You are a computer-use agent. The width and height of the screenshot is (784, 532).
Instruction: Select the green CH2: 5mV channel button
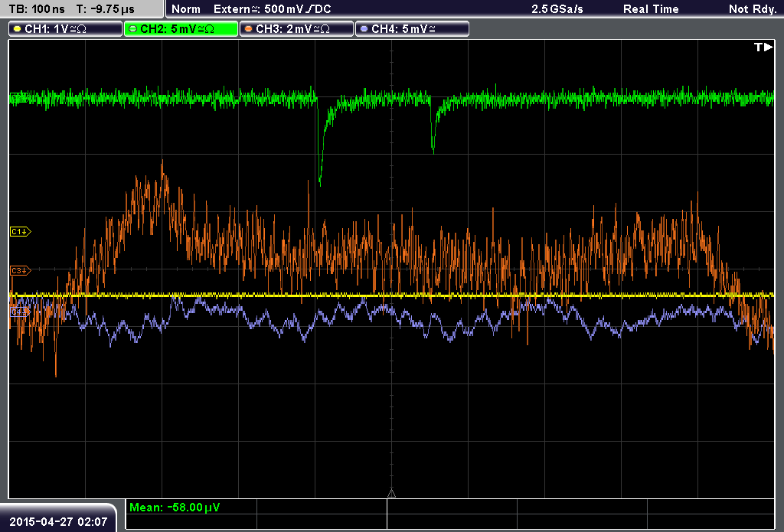coord(181,29)
